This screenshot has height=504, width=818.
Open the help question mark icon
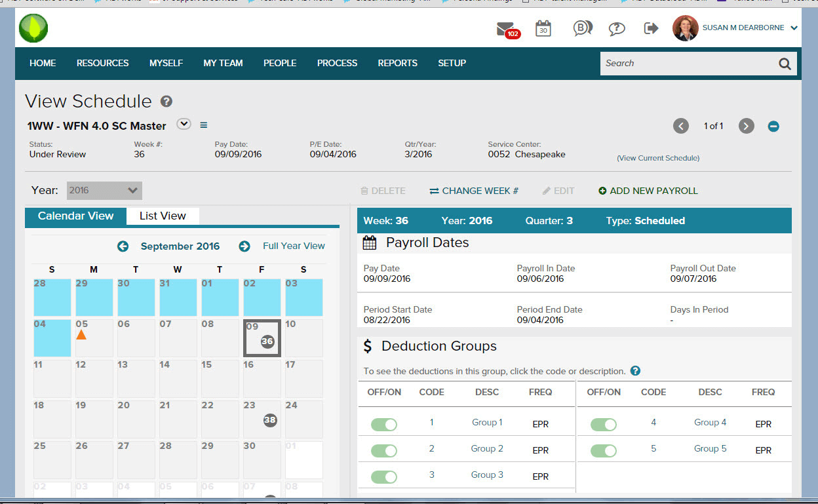click(616, 28)
